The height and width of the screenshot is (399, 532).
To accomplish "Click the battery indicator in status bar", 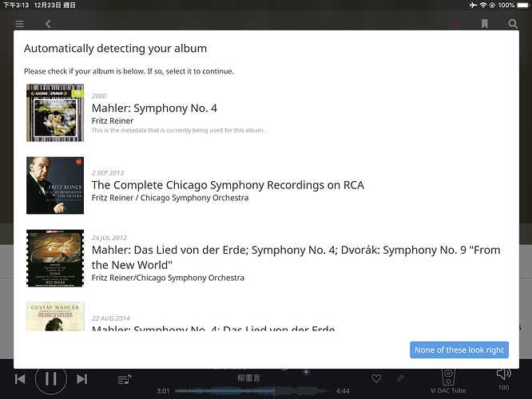I will click(x=522, y=5).
